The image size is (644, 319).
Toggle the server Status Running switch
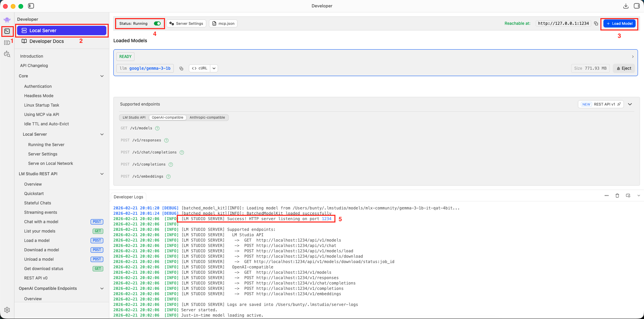157,23
